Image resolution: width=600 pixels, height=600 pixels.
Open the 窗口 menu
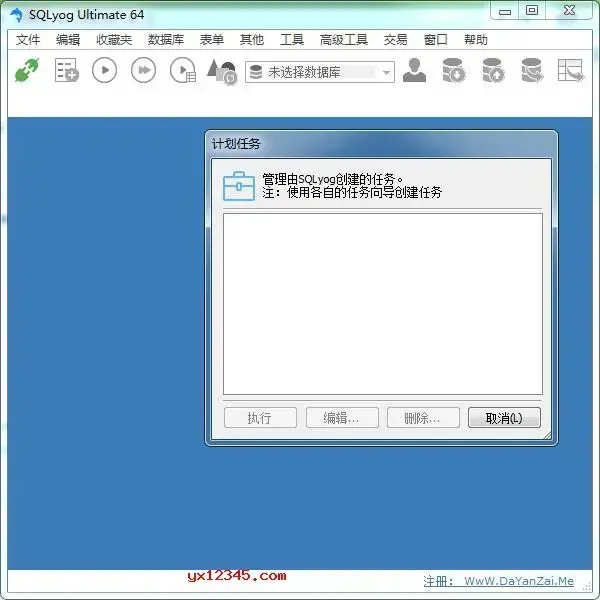pos(436,39)
